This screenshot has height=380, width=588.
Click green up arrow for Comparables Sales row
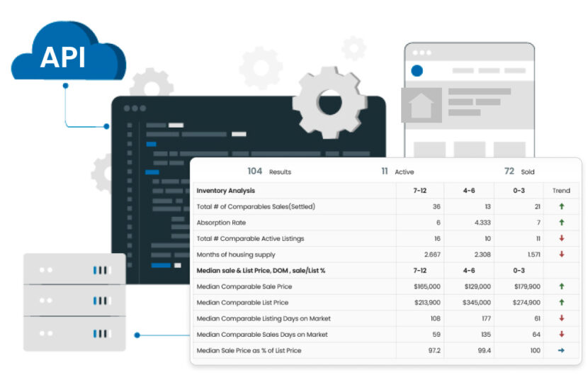coord(561,206)
